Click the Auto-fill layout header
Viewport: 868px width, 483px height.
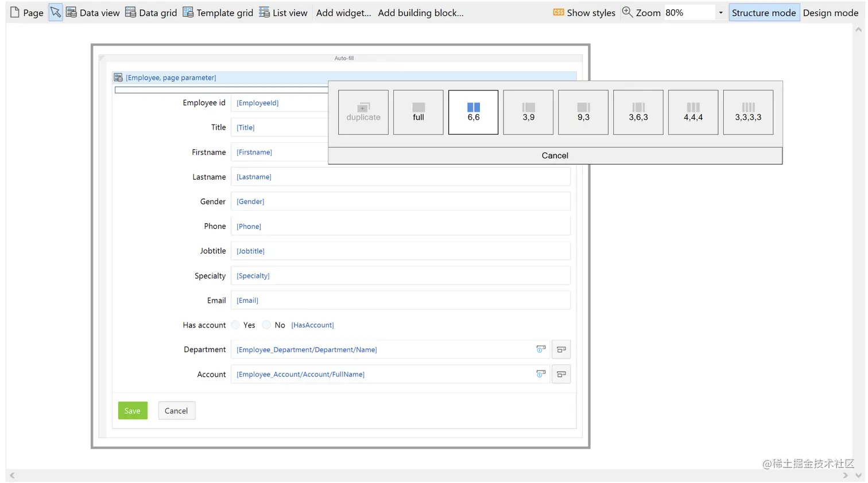click(344, 58)
